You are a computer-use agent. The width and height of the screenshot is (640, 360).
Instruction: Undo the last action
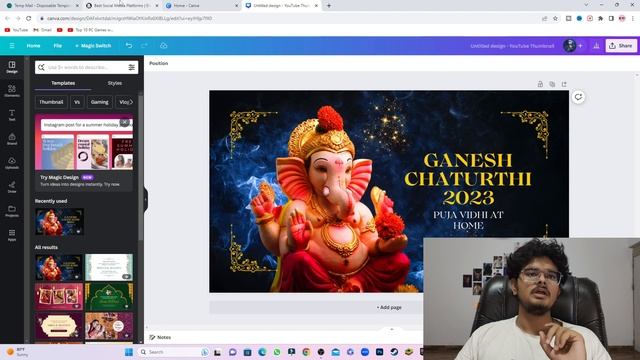click(129, 46)
